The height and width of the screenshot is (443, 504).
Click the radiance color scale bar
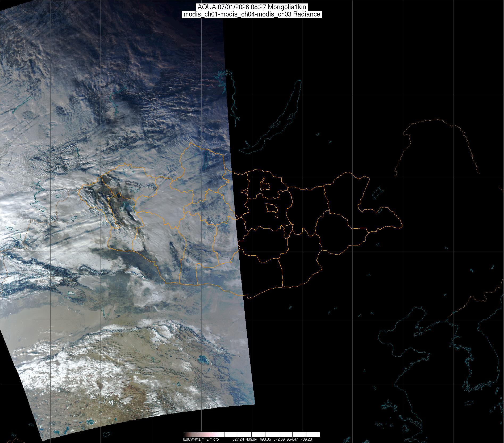pos(252,434)
